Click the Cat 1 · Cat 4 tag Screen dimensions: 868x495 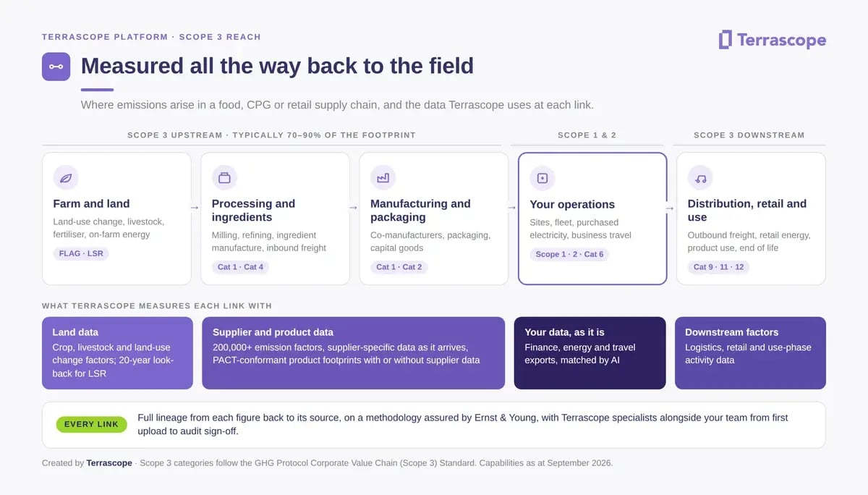[x=240, y=267]
